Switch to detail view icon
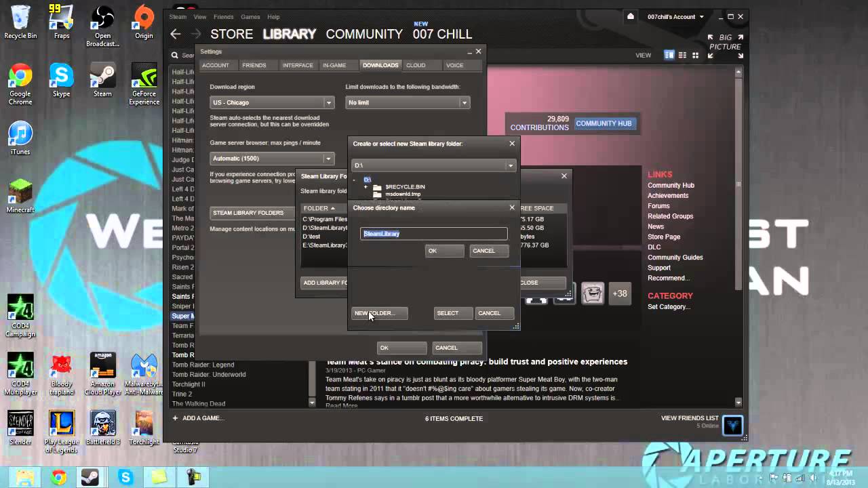Screen dimensions: 868x488 click(669, 56)
